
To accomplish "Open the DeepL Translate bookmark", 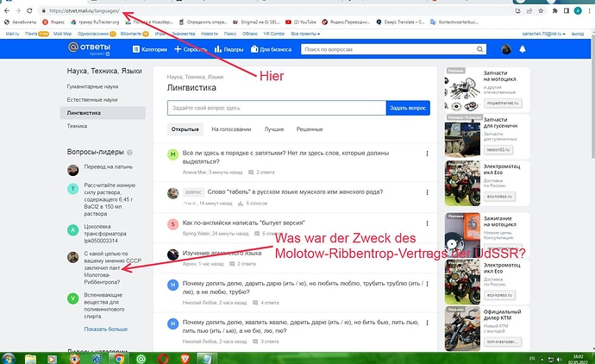I will pyautogui.click(x=400, y=22).
